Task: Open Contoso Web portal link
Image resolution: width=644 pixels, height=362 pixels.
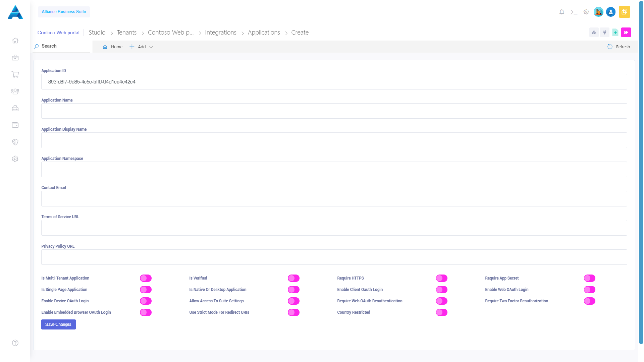Action: (x=58, y=33)
